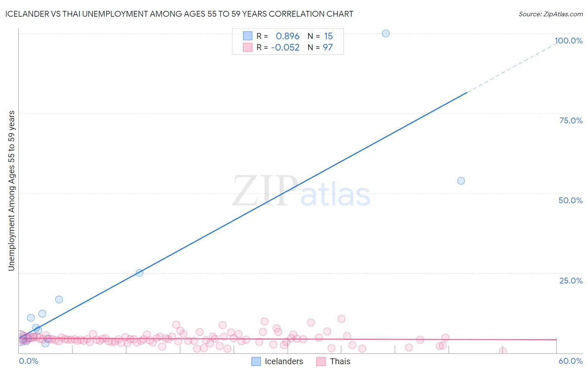Image resolution: width=588 pixels, height=373 pixels.
Task: Click the Icelander data point at 100%
Action: pos(386,33)
